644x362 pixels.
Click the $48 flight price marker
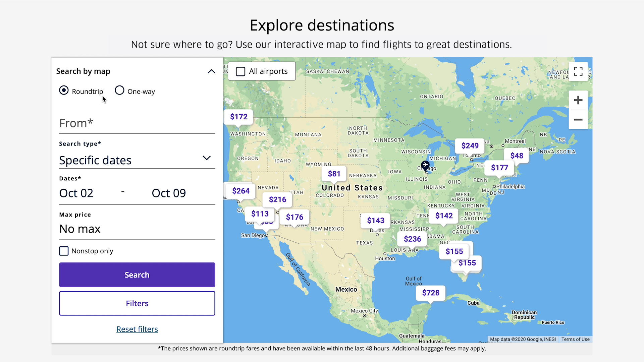point(516,156)
